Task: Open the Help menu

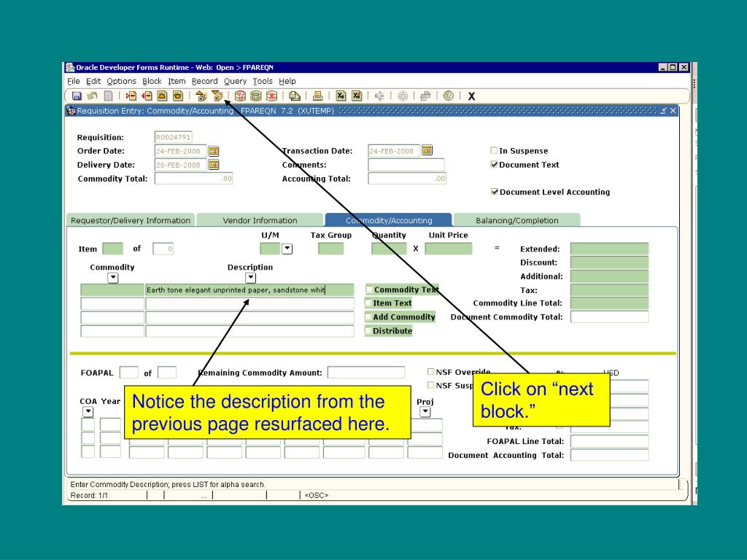Action: 287,81
